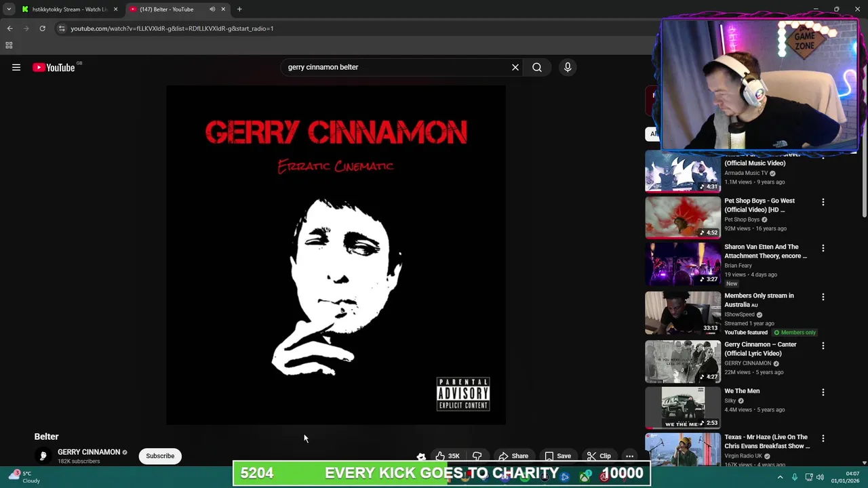Open Armada Music TV video thumbnail
Screen dimensions: 868x488
coord(683,172)
